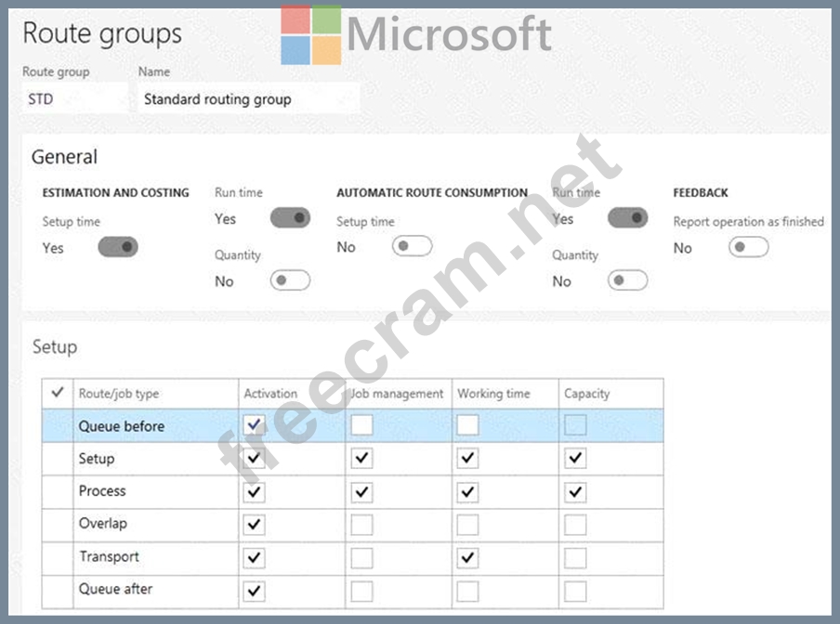Select the "Transport" row label
The width and height of the screenshot is (840, 624).
(x=110, y=556)
